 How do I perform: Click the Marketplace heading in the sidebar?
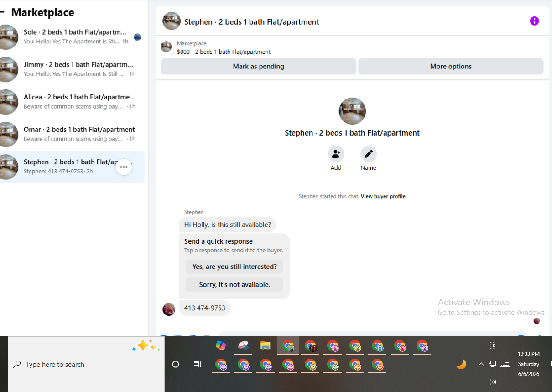pyautogui.click(x=42, y=12)
